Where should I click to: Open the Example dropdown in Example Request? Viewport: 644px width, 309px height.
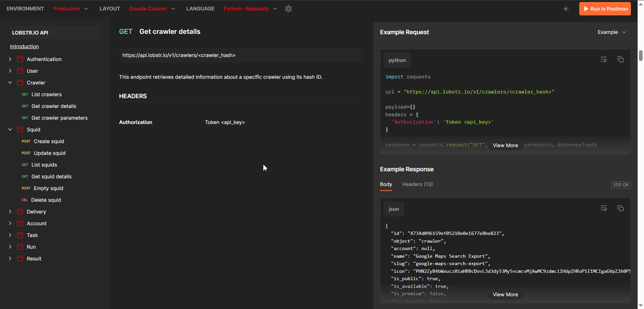click(612, 32)
